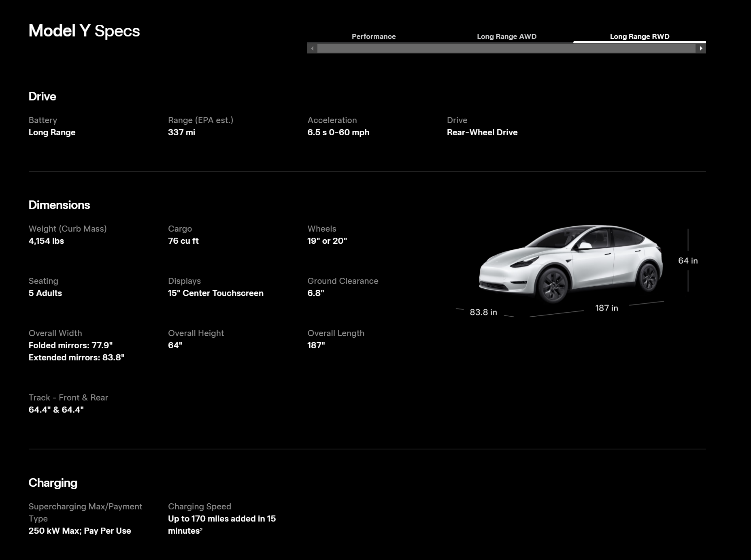This screenshot has width=751, height=560.
Task: Switch to the Long Range AWD tab
Action: click(x=506, y=36)
